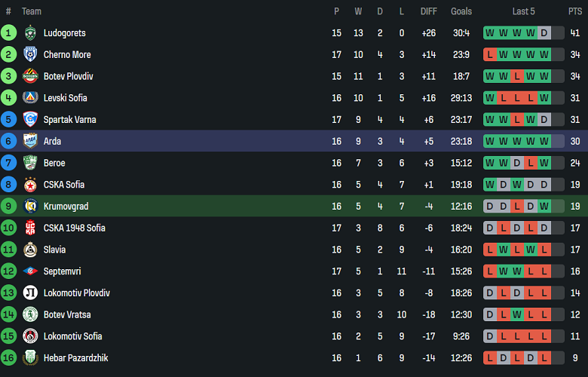
Task: Sort table by PTS column header
Action: pos(575,11)
